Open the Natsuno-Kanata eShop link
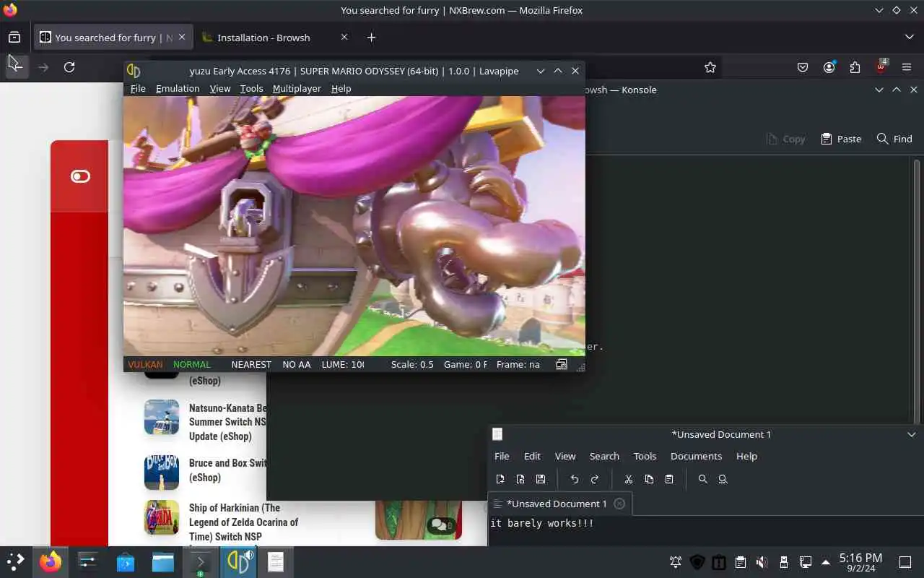Image resolution: width=924 pixels, height=578 pixels. point(227,422)
